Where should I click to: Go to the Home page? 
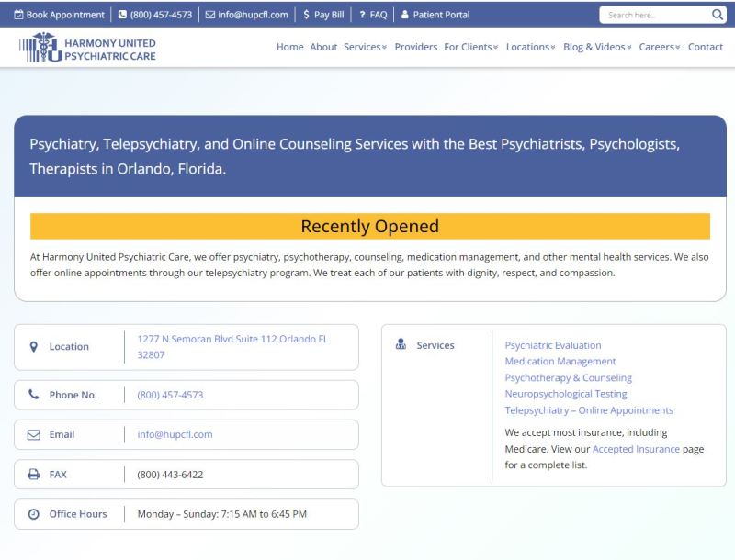tap(289, 47)
